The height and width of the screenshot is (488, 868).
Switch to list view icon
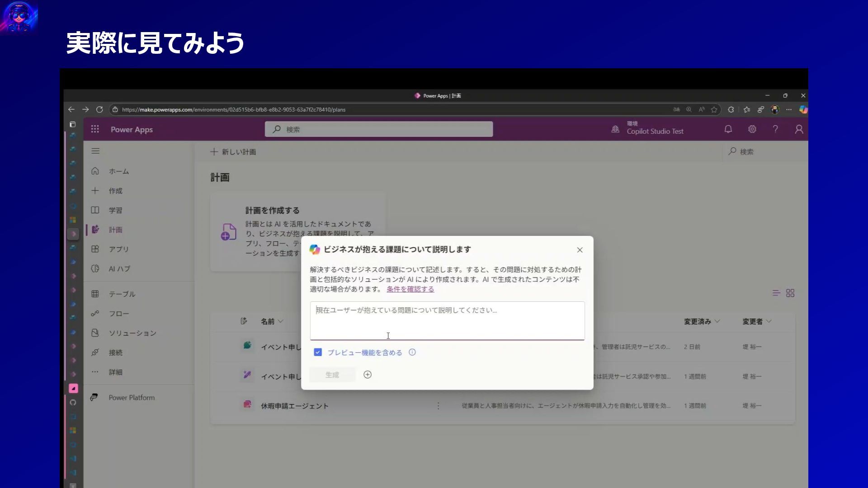click(x=776, y=293)
